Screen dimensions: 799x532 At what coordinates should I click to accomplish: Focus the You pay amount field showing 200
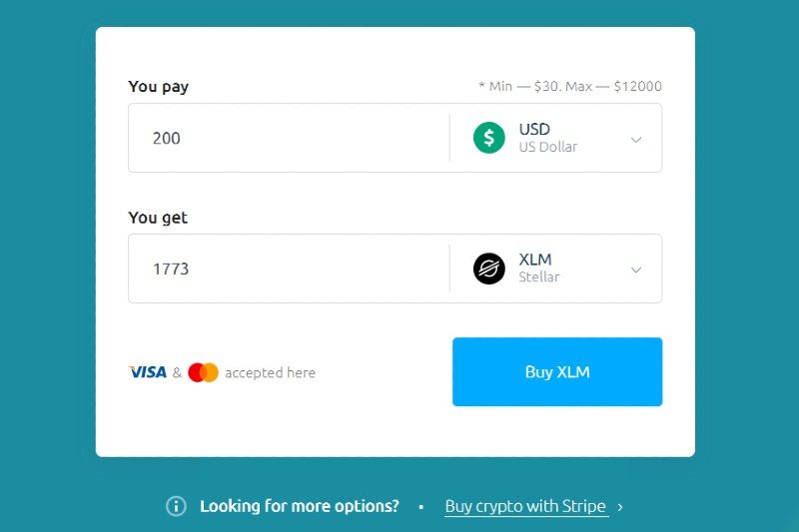coord(290,138)
